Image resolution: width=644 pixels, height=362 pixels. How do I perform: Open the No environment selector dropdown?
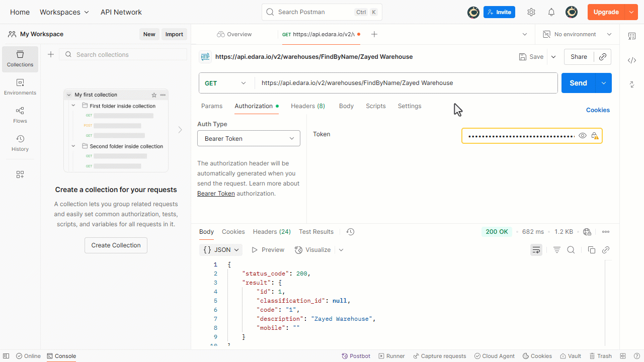(578, 34)
